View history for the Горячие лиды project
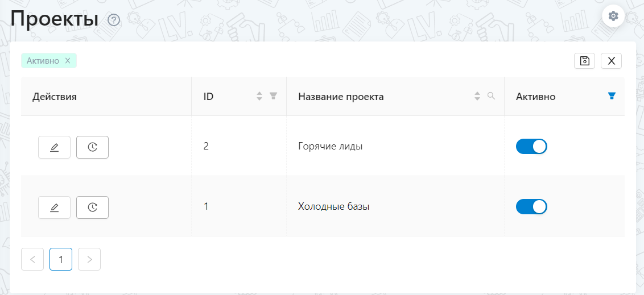The width and height of the screenshot is (644, 295). tap(92, 147)
